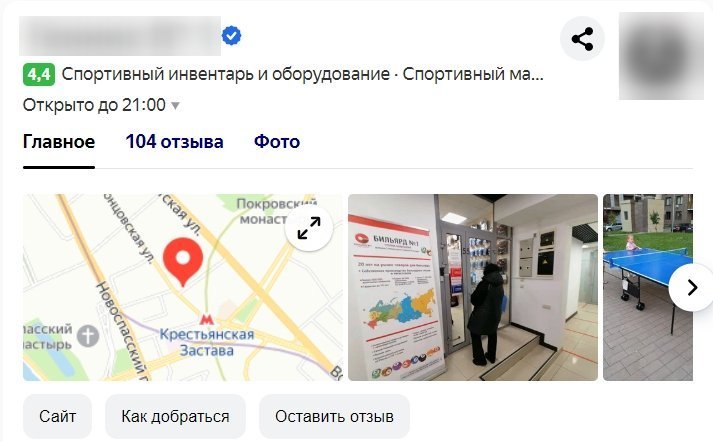
Task: Click the red location pin on map
Action: [x=183, y=262]
